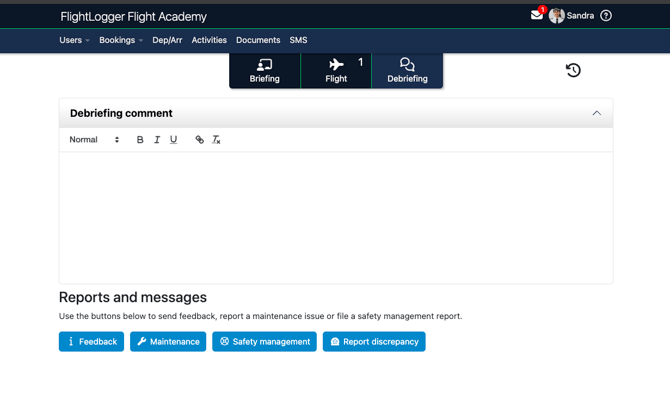Viewport: 670px width, 394px height.
Task: Open the Documents menu item
Action: point(258,40)
